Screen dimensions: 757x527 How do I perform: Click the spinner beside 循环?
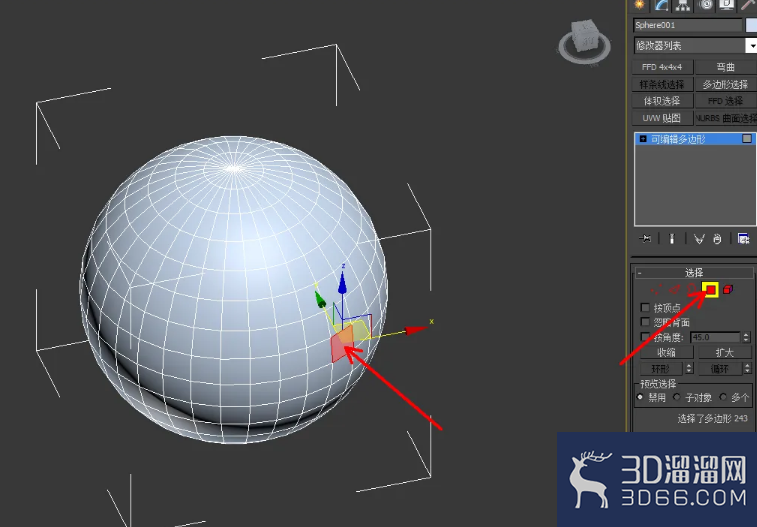click(747, 369)
